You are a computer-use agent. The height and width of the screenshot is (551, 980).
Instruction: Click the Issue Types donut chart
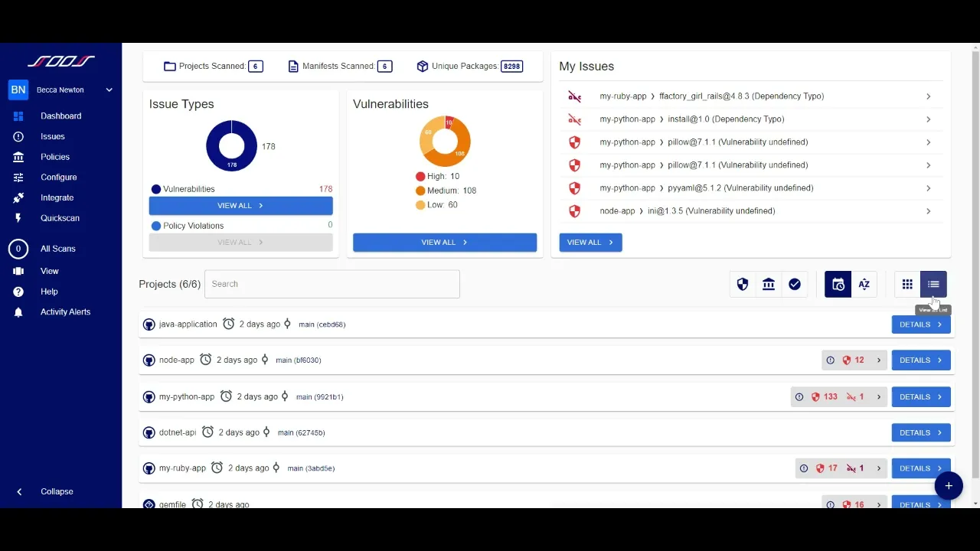point(231,145)
